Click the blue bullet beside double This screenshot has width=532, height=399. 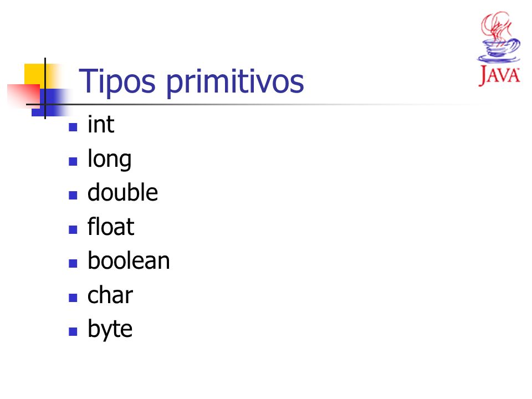click(x=73, y=195)
